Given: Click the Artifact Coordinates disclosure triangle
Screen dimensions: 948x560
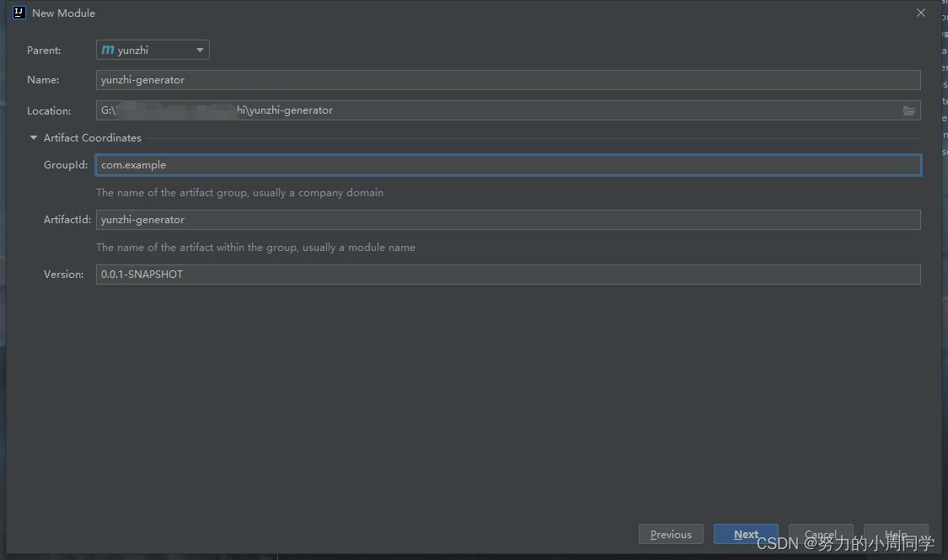Looking at the screenshot, I should [34, 137].
